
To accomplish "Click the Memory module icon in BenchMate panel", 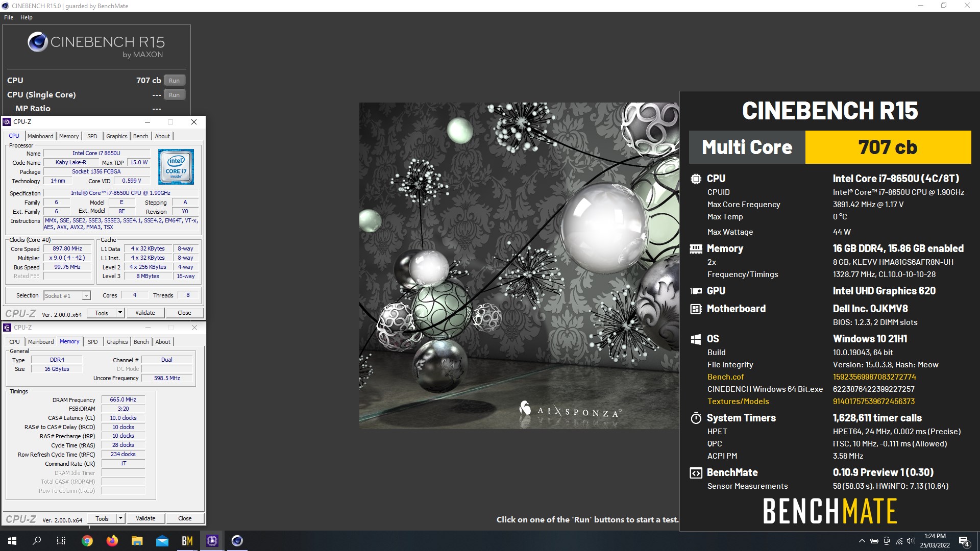I will click(696, 249).
